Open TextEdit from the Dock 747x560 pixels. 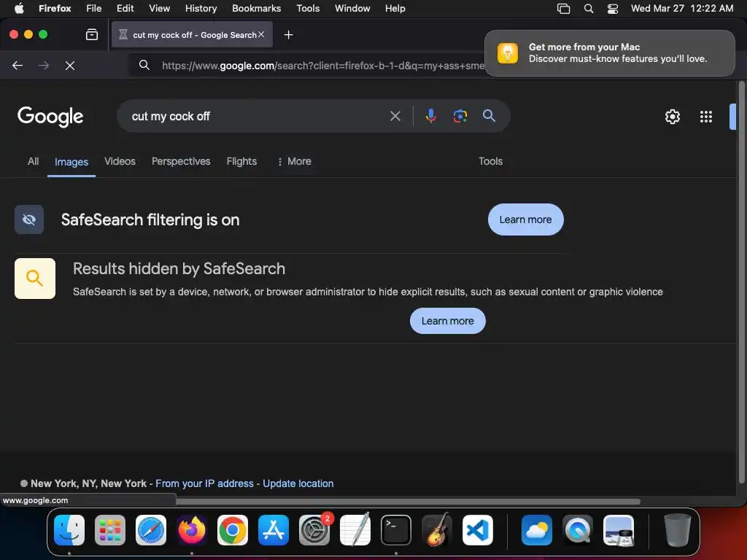click(x=355, y=530)
